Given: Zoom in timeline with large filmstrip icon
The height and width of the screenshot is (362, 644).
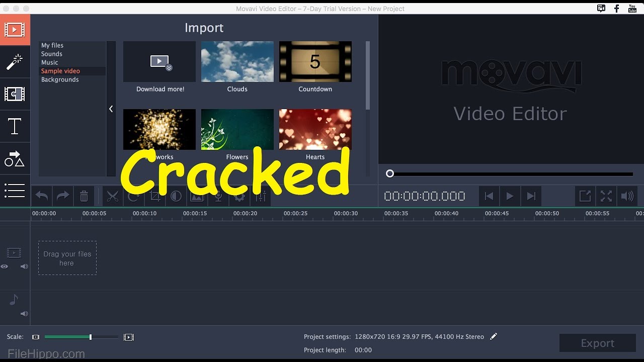Looking at the screenshot, I should point(129,337).
